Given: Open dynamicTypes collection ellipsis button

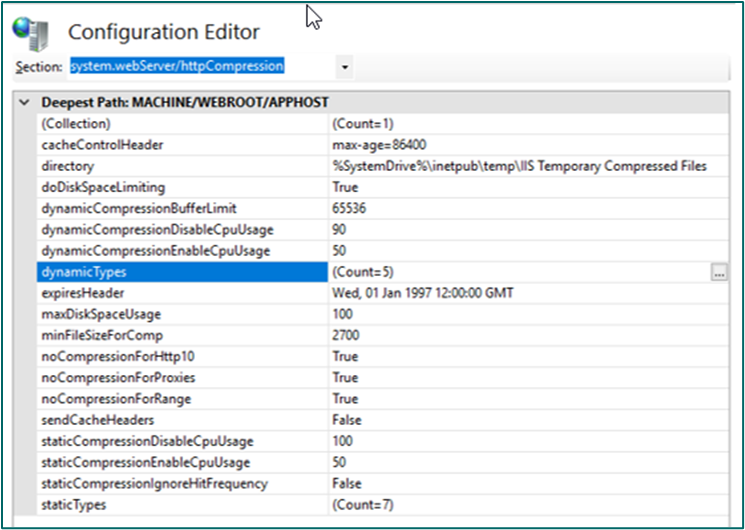Looking at the screenshot, I should pyautogui.click(x=719, y=272).
